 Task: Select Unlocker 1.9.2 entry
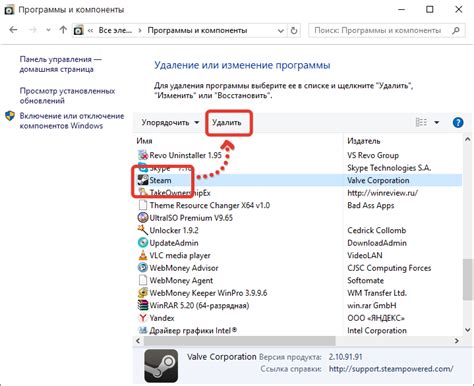click(174, 230)
